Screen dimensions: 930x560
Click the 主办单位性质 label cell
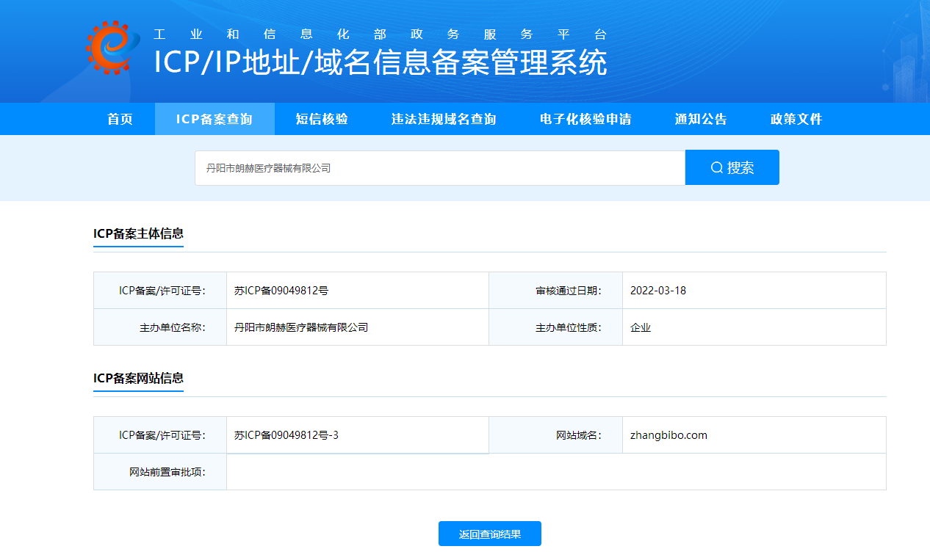[555, 327]
